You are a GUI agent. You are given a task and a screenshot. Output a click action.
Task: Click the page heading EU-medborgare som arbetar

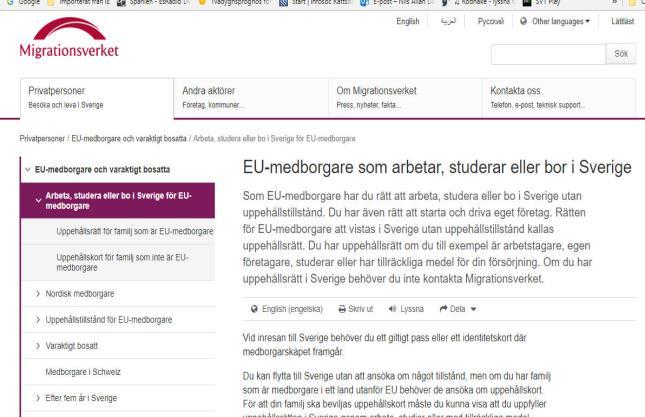pos(437,167)
